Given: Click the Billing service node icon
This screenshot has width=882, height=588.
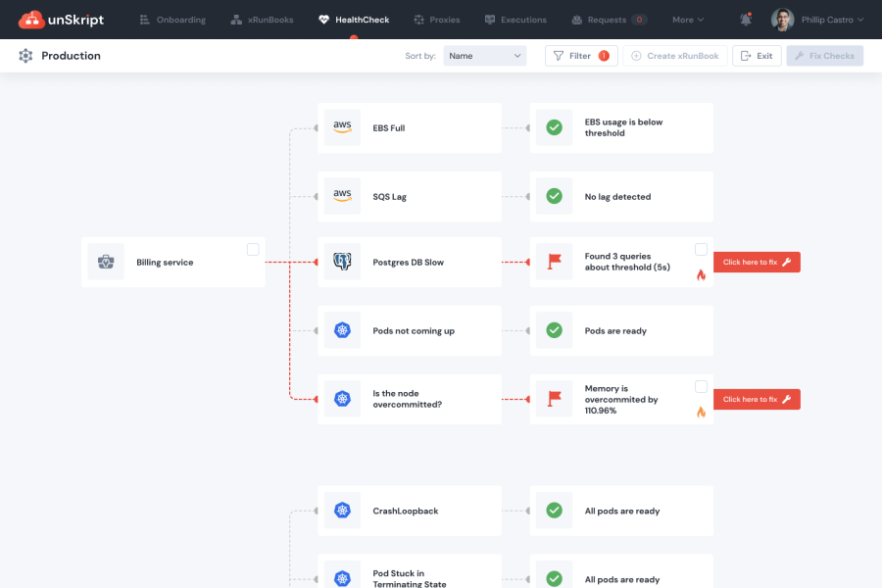Looking at the screenshot, I should [x=105, y=262].
